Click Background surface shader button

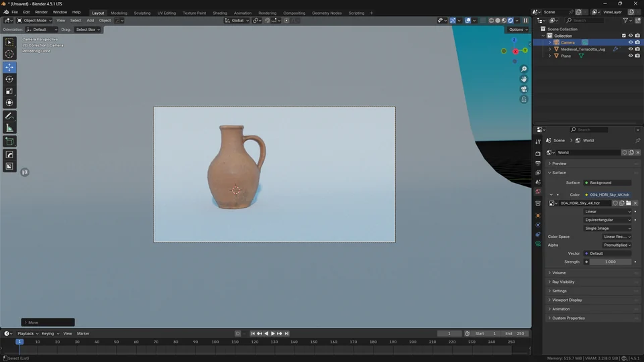(x=608, y=183)
